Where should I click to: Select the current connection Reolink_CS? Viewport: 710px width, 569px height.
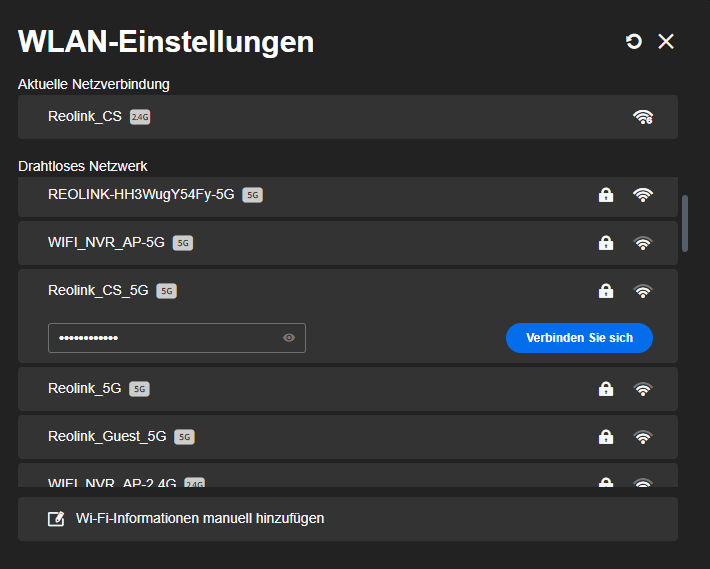pos(348,117)
